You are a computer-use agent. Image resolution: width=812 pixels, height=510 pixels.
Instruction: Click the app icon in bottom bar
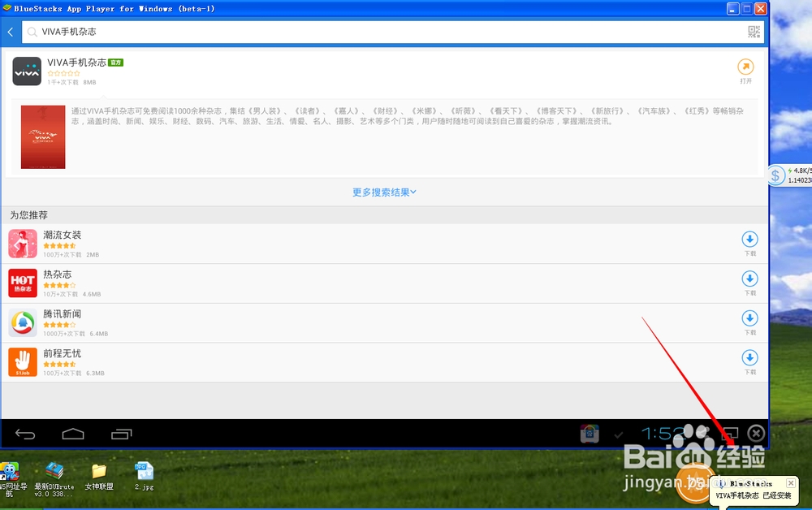(x=590, y=434)
